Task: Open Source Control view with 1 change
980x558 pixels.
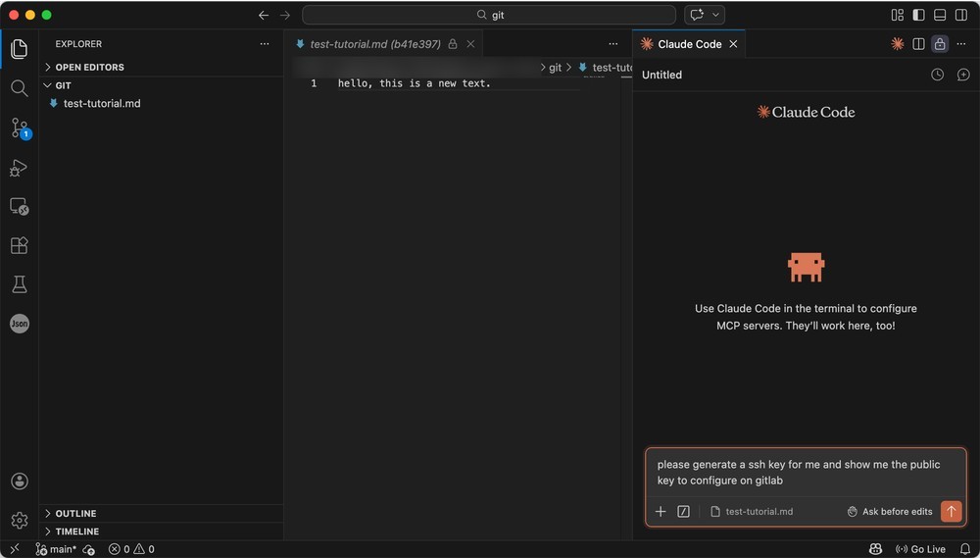Action: coord(20,128)
